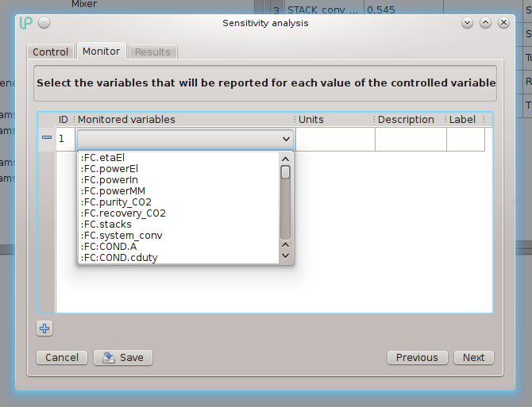Screen dimensions: 532x407
Task: Click the Units cell in row 1
Action: (334, 139)
